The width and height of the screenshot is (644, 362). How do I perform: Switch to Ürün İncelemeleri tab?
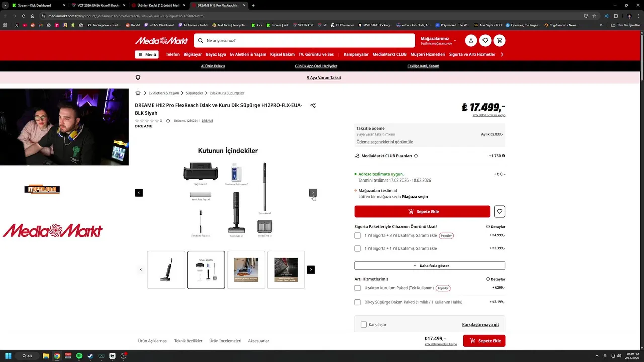(x=225, y=341)
